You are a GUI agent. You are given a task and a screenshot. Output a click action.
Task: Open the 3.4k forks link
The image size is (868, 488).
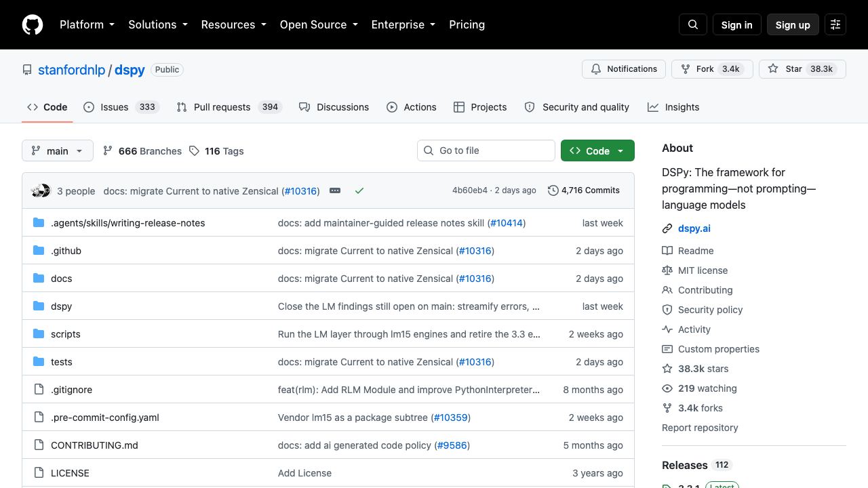tap(701, 408)
